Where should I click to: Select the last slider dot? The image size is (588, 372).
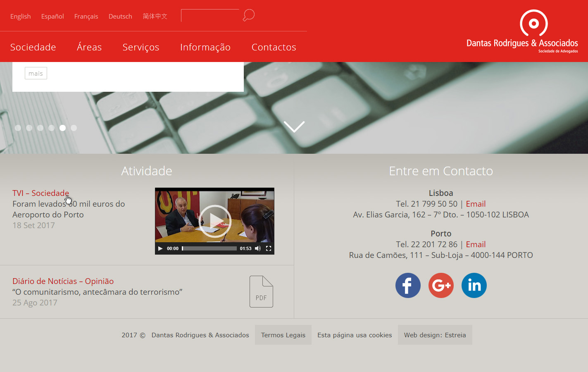tap(74, 128)
